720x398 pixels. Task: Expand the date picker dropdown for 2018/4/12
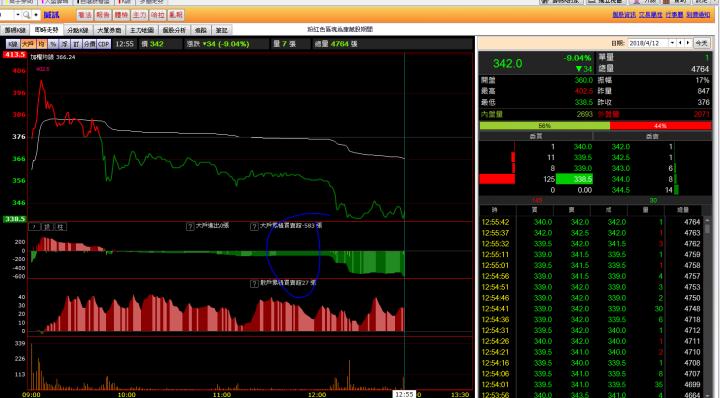[672, 43]
